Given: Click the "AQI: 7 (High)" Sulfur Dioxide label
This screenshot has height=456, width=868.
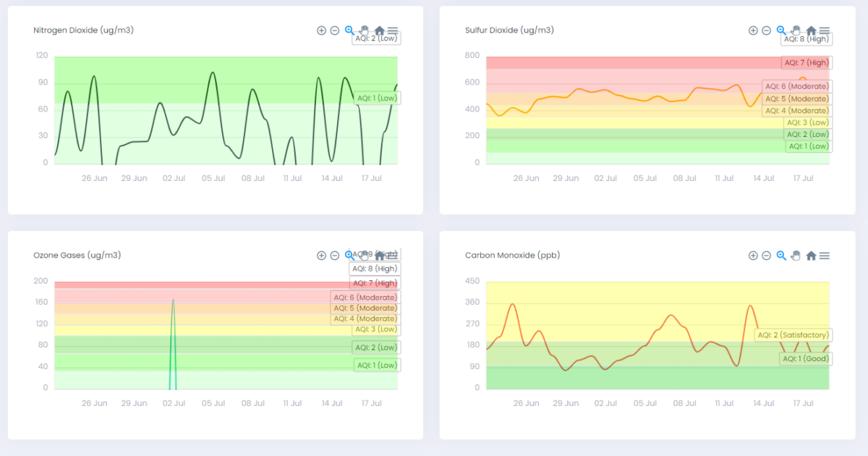Looking at the screenshot, I should 807,63.
